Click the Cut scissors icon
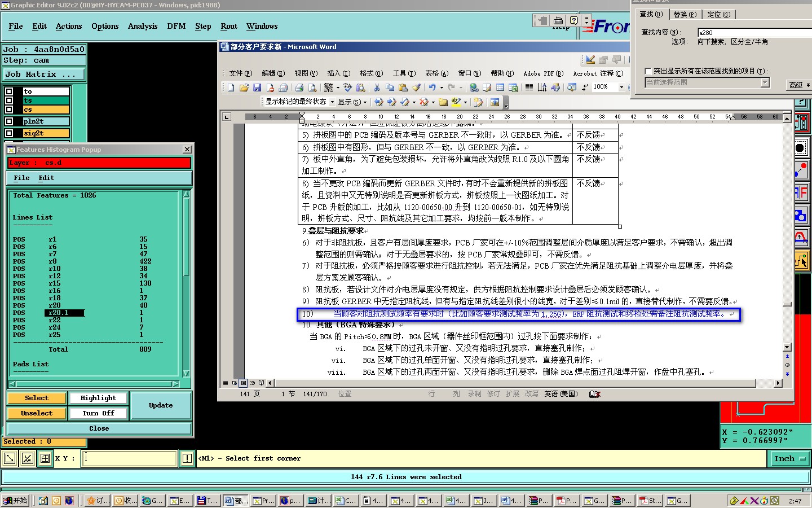This screenshot has width=812, height=508. [377, 87]
